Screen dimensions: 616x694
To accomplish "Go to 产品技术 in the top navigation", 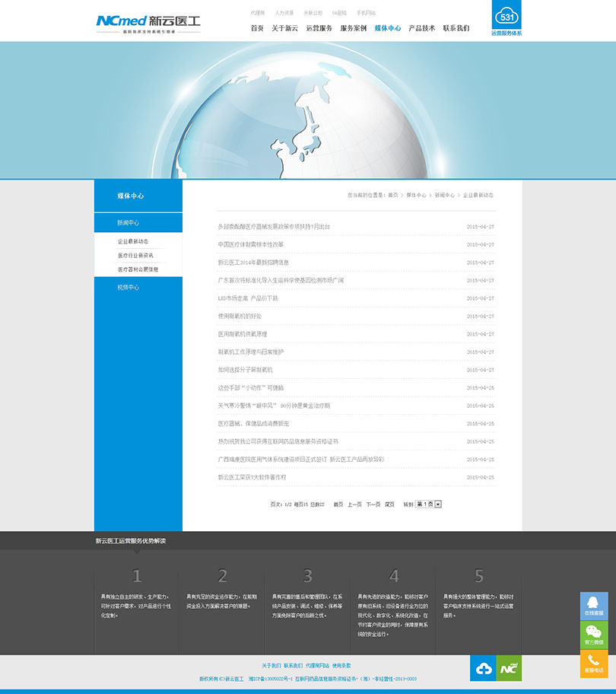I will point(421,28).
